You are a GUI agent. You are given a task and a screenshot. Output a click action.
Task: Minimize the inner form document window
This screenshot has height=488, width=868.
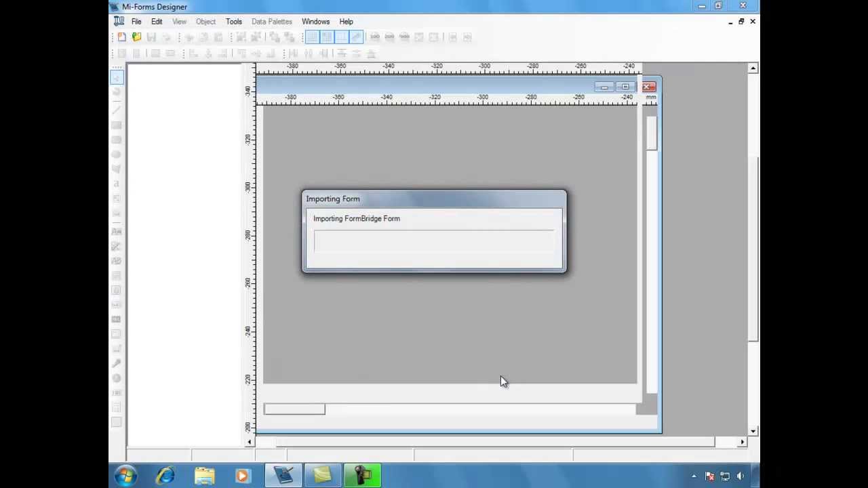click(x=604, y=87)
